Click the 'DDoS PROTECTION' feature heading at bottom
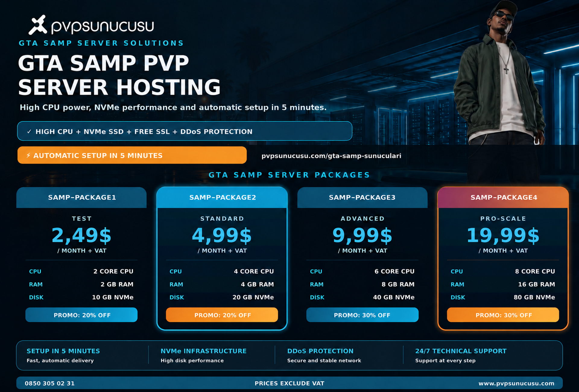Image resolution: width=579 pixels, height=392 pixels. pyautogui.click(x=320, y=351)
